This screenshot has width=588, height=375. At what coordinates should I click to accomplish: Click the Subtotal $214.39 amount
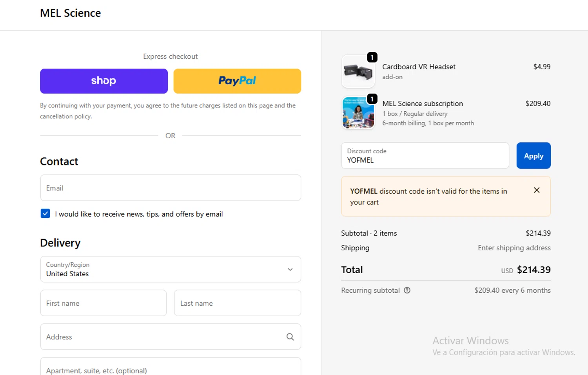538,233
